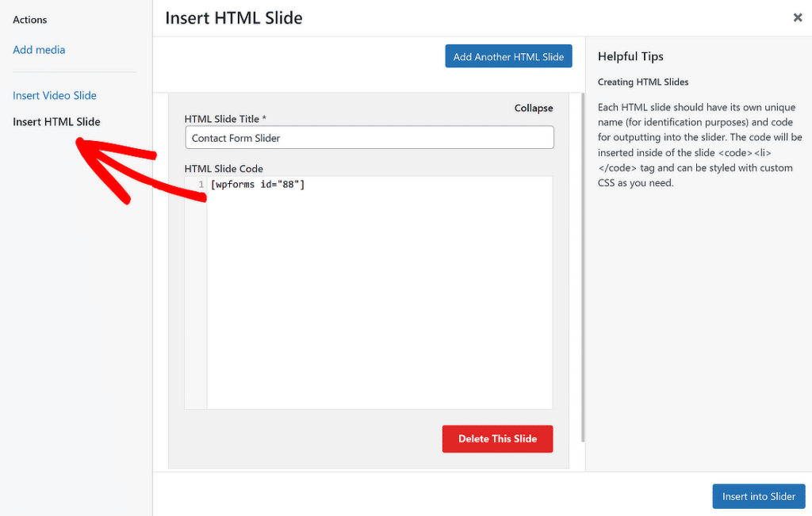Click the HTML Slide Code label
This screenshot has height=516, width=812.
tap(223, 168)
